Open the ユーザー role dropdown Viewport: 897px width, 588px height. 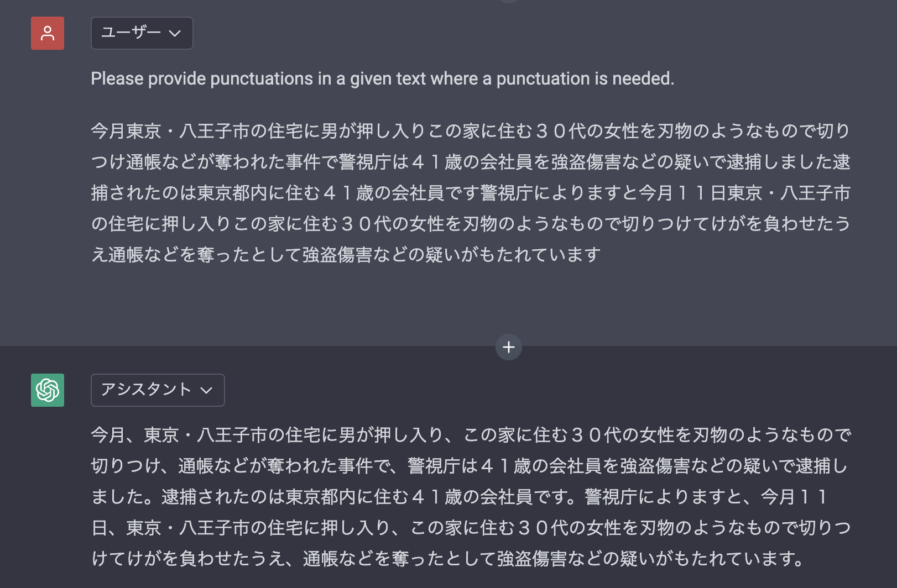click(142, 33)
